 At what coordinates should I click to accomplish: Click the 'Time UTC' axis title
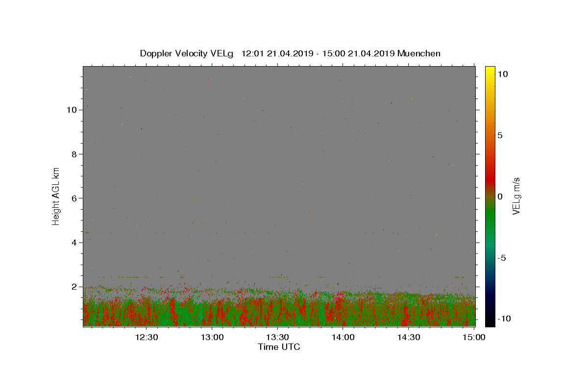279,347
